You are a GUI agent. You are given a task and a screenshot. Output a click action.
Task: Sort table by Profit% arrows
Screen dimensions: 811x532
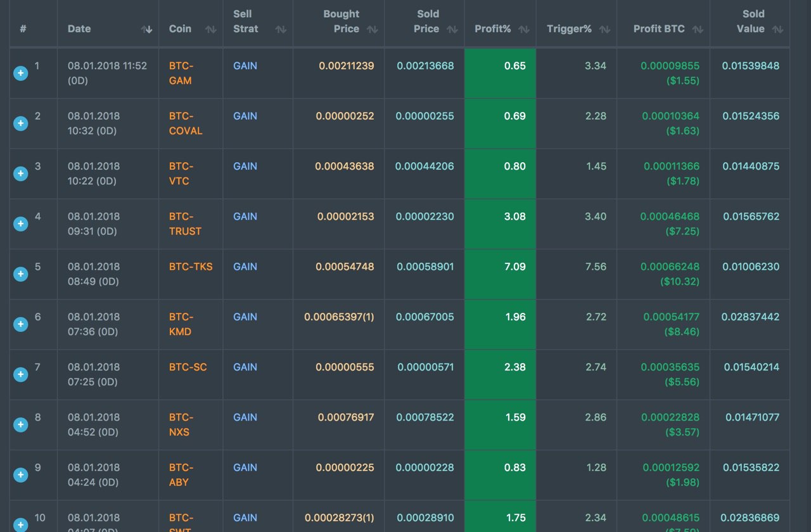point(524,29)
